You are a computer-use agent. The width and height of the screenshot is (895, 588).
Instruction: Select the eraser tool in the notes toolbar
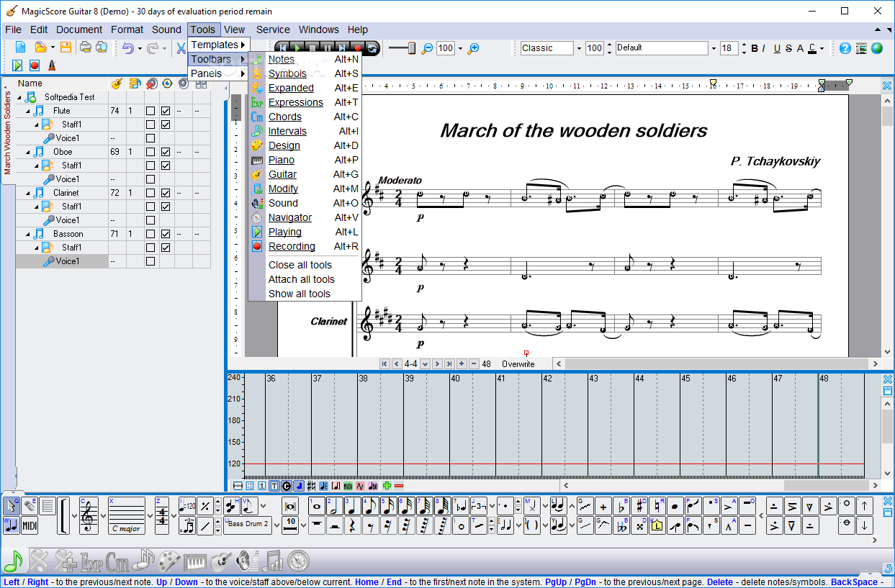point(30,506)
